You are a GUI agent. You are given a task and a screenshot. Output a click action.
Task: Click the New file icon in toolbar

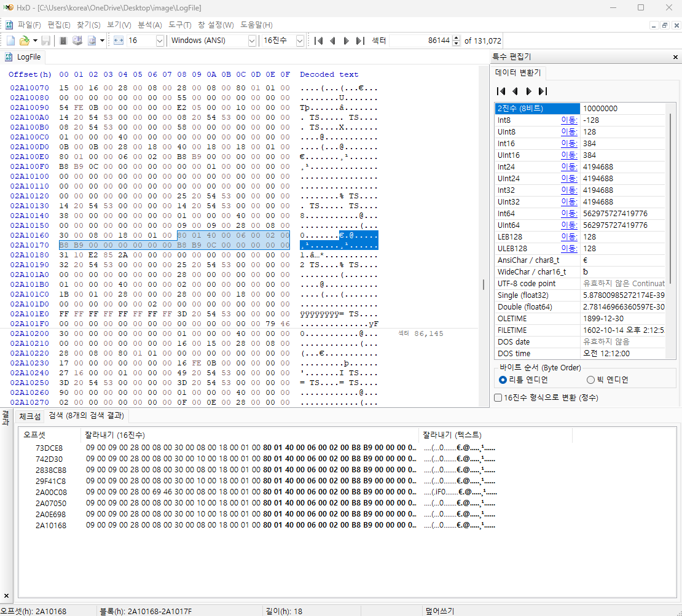point(10,41)
